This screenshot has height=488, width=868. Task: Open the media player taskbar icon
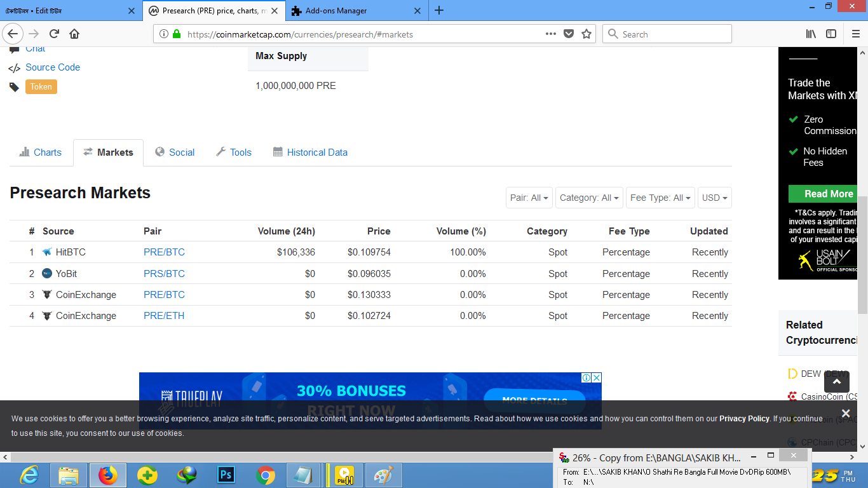click(344, 475)
